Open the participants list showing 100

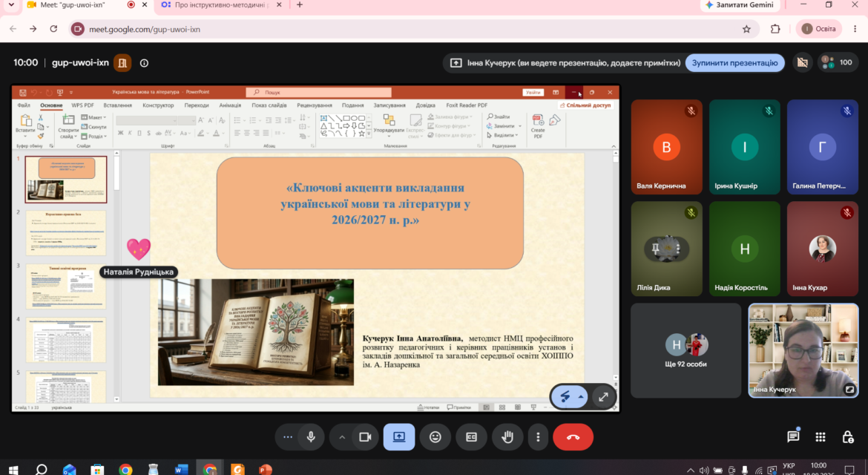tap(837, 62)
